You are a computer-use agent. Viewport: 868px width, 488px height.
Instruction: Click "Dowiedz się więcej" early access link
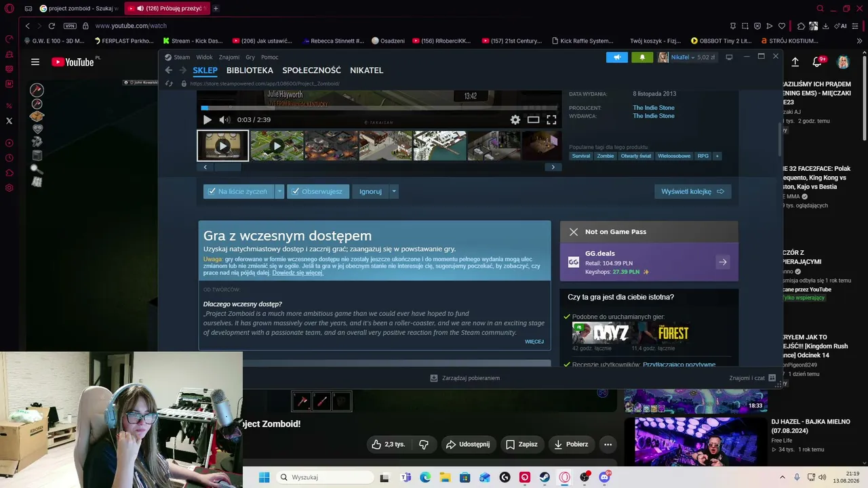point(298,272)
